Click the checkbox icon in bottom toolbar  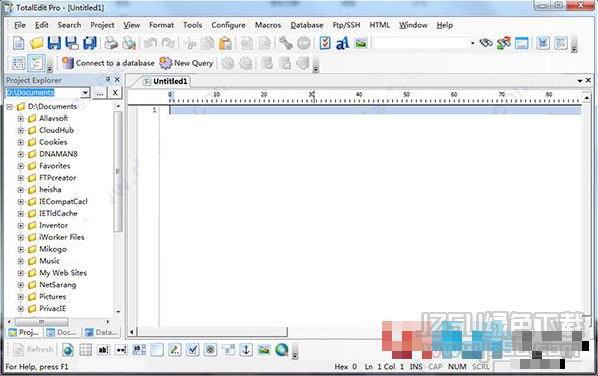193,349
